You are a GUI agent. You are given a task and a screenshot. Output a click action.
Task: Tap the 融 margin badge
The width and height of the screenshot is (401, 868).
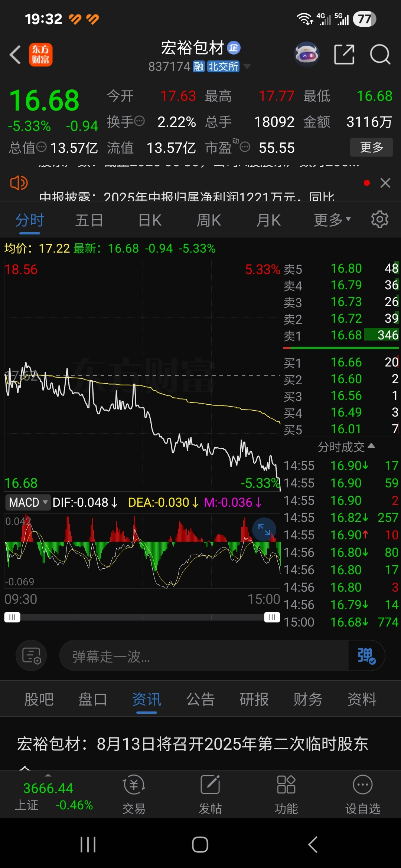199,66
